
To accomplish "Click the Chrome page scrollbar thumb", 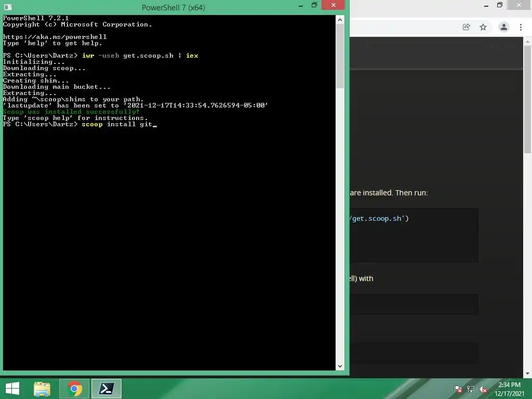I will point(527,99).
